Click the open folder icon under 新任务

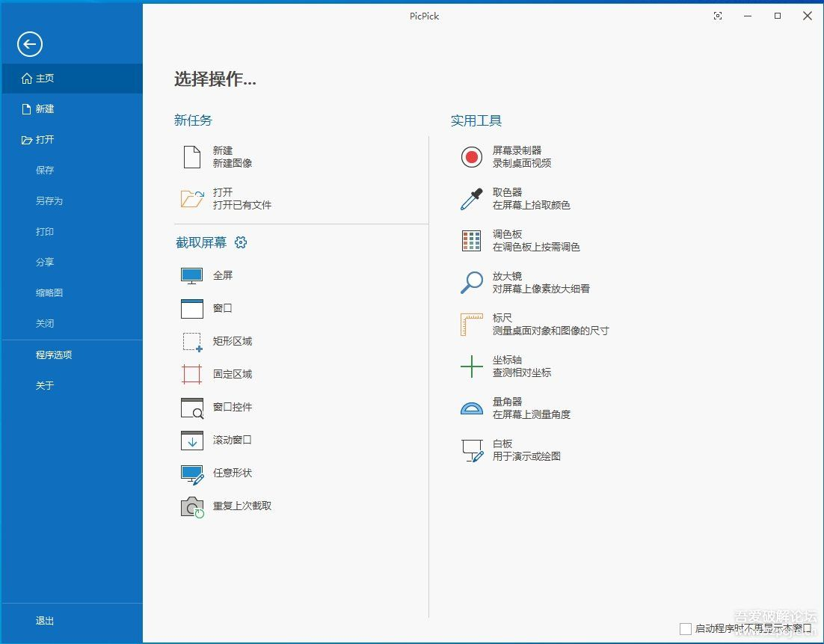pyautogui.click(x=192, y=199)
